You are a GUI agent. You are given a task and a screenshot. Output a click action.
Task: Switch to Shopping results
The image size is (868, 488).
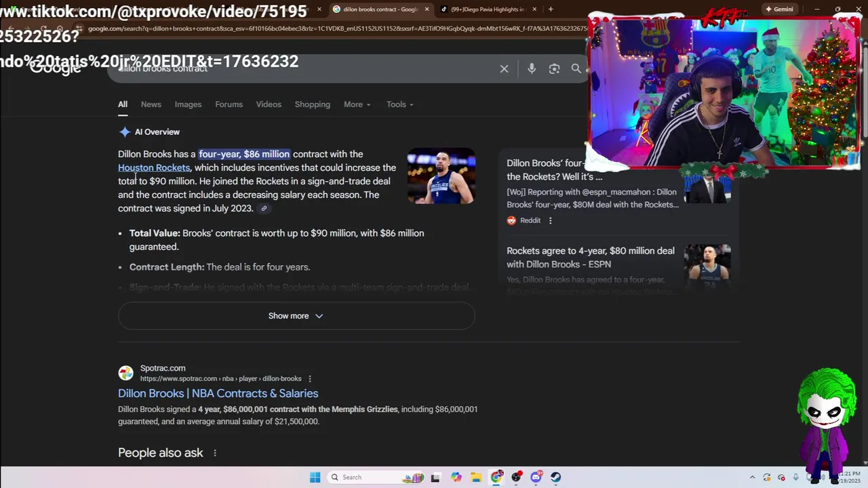(x=313, y=104)
